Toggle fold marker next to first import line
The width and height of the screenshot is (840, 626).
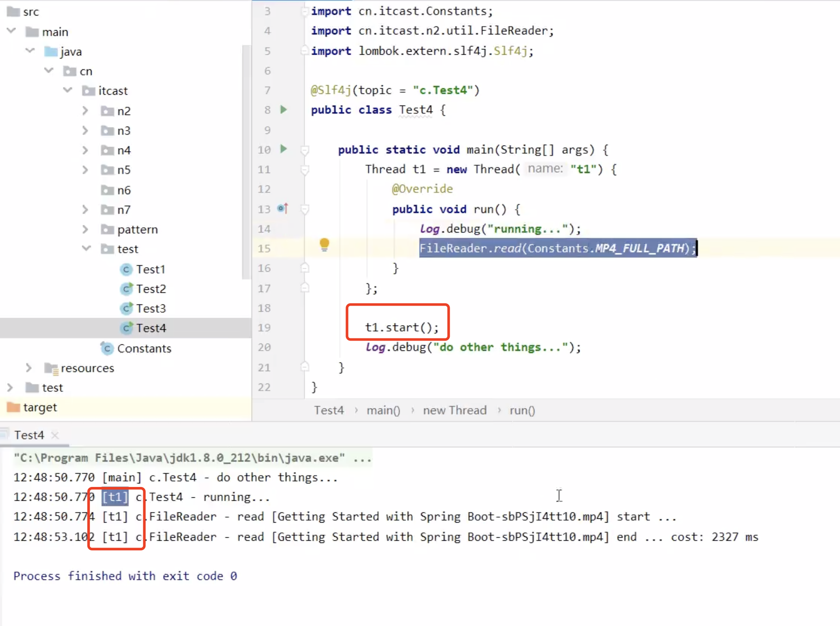[x=305, y=11]
